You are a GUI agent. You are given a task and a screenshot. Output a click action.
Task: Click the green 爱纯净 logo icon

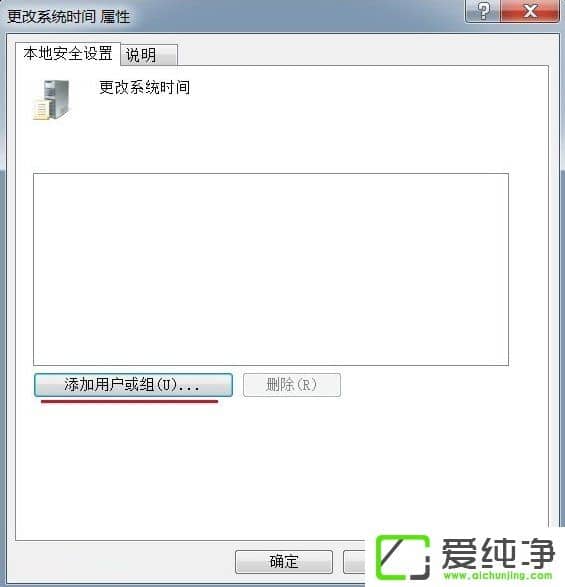403,557
